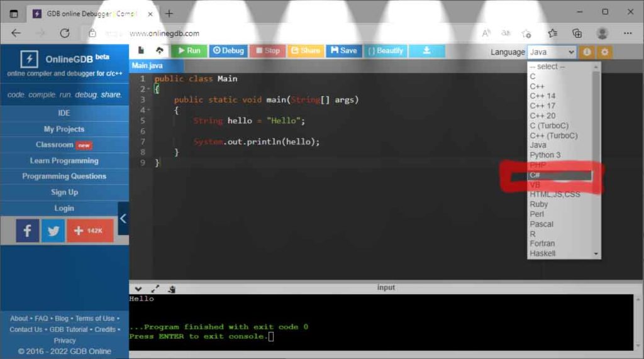Click the download code icon button

click(x=426, y=51)
